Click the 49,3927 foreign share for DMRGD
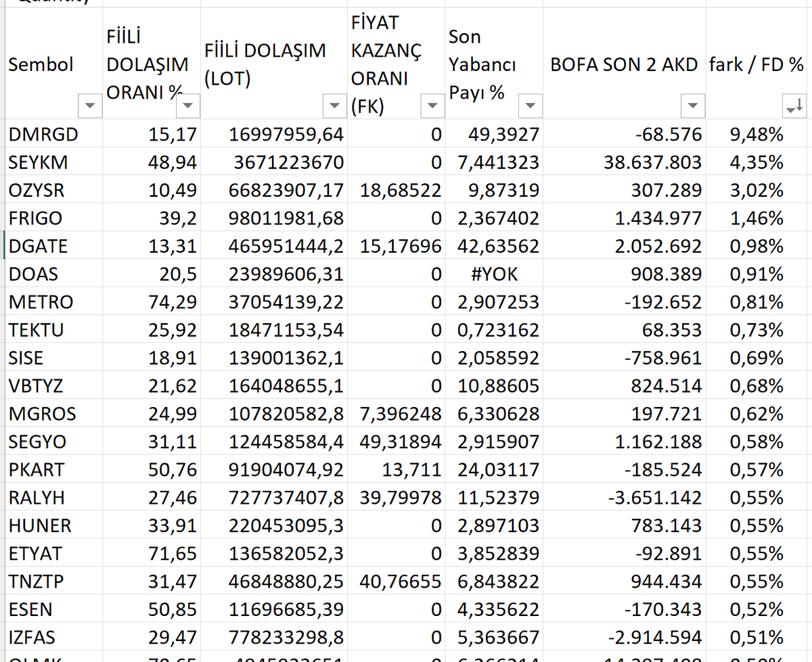The height and width of the screenshot is (662, 812). pyautogui.click(x=494, y=135)
